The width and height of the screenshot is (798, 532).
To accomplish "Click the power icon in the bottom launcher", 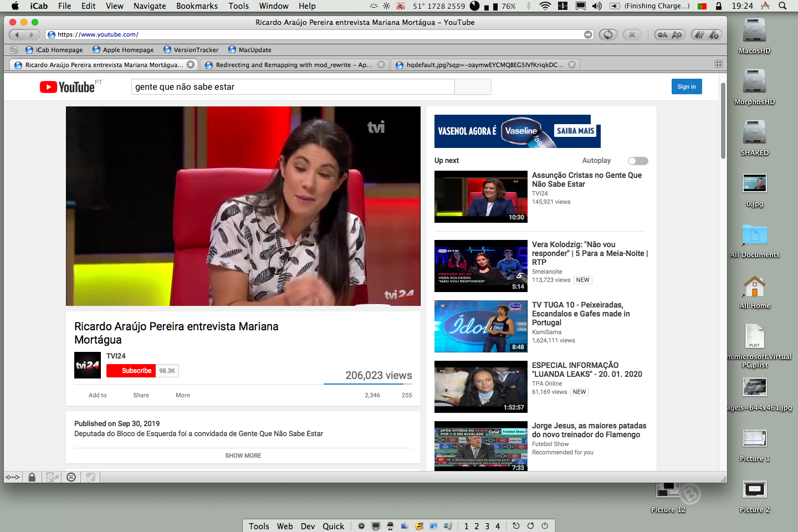I will (545, 526).
